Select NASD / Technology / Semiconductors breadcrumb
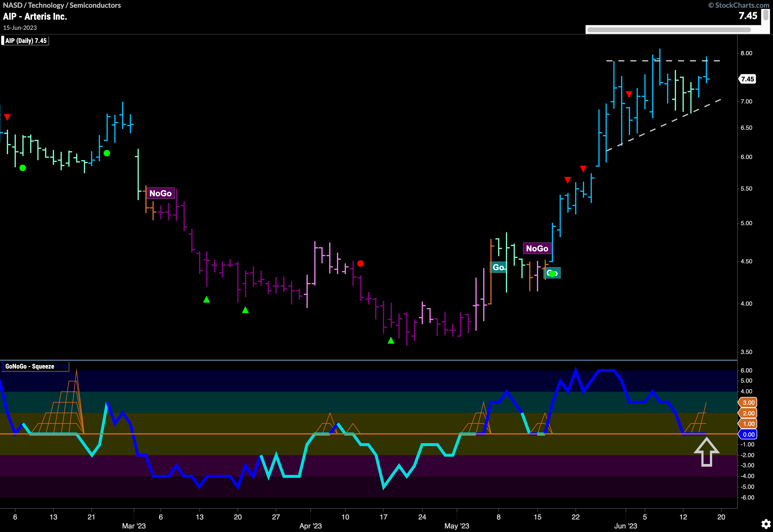Viewport: 773px width, 532px height. [62, 5]
